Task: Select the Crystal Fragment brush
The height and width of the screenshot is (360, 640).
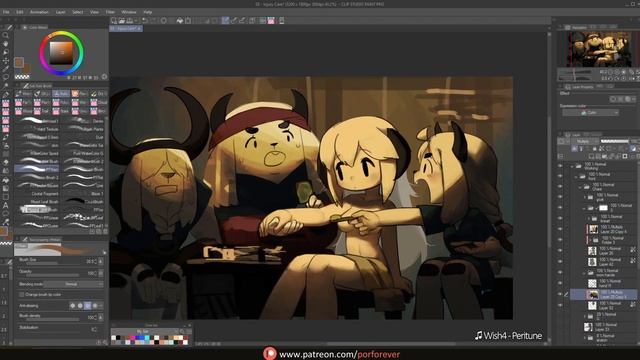Action: [x=38, y=194]
